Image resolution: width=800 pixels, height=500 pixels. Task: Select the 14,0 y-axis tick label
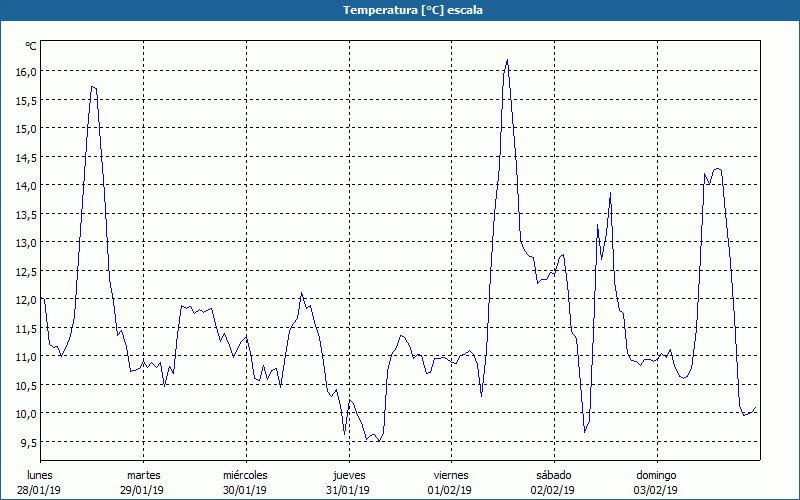pyautogui.click(x=25, y=185)
